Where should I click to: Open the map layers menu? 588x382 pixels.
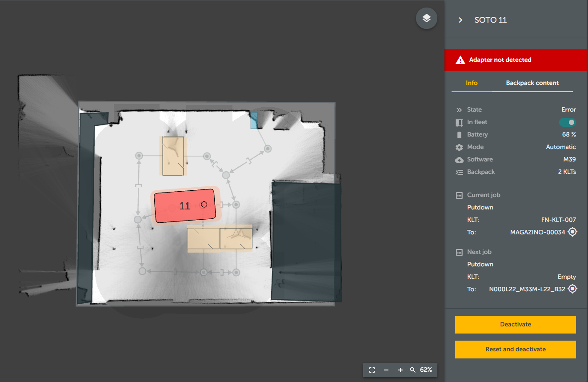pos(427,18)
